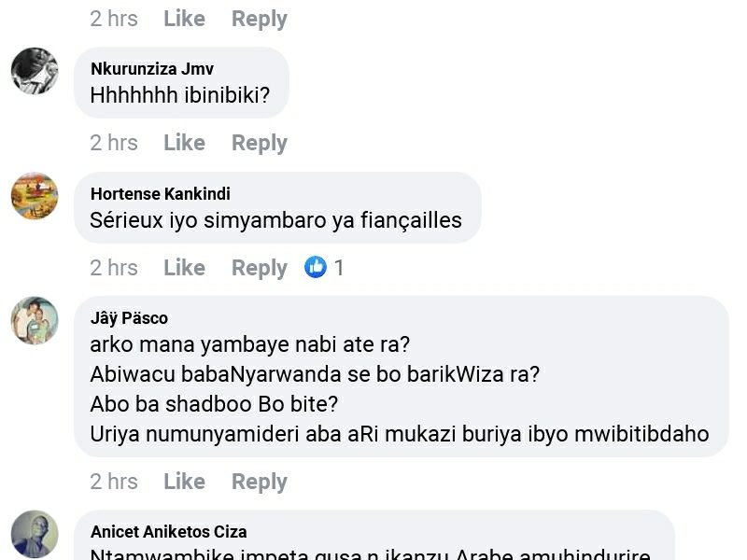Like Jäÿ Päsco's comment

[184, 482]
